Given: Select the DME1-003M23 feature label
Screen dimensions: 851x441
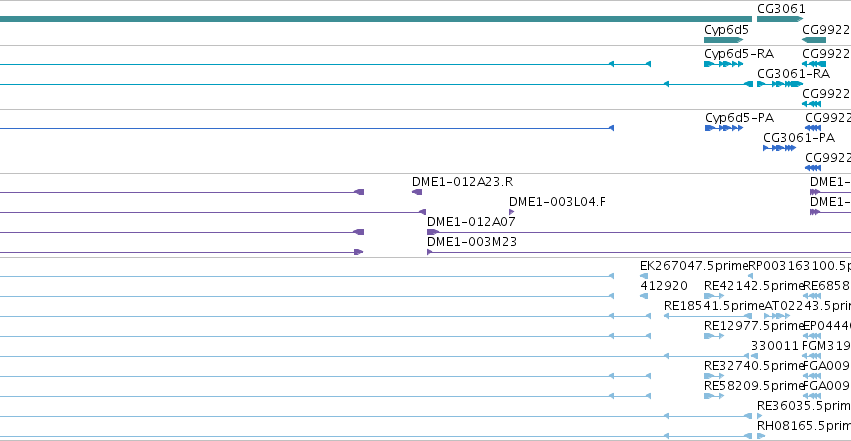Looking at the screenshot, I should [472, 242].
